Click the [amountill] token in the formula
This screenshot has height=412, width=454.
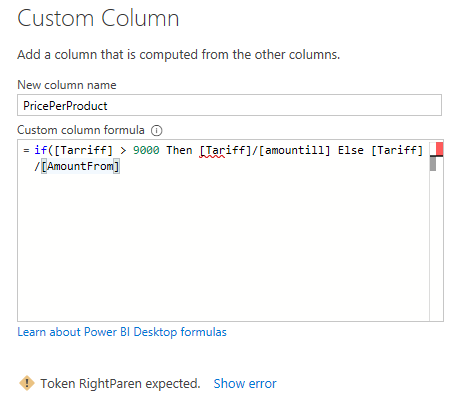tap(295, 150)
